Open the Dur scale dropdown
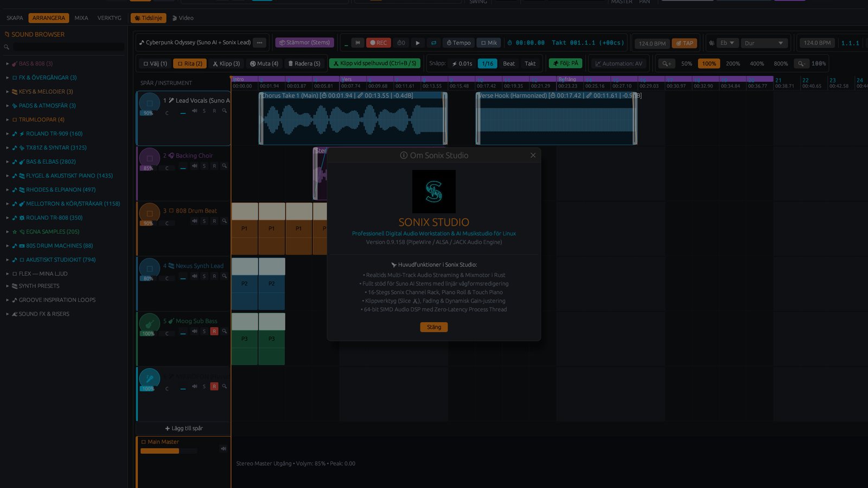 coord(764,43)
